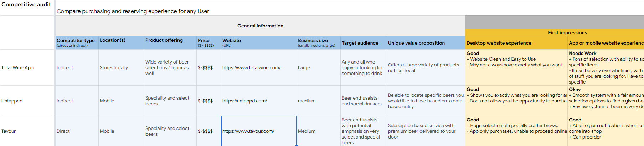The image size is (644, 146).
Task: Click the Stores locally location cell
Action: (114, 68)
